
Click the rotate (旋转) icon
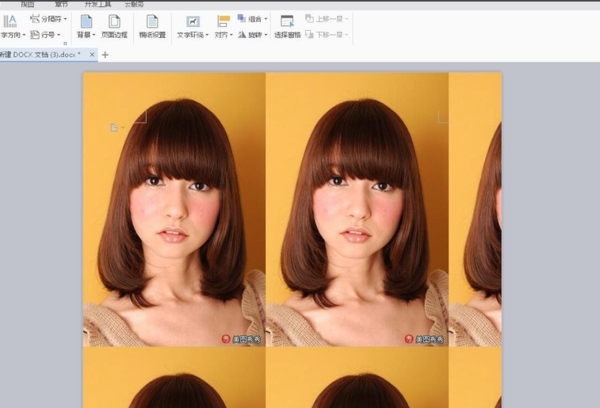click(x=243, y=35)
